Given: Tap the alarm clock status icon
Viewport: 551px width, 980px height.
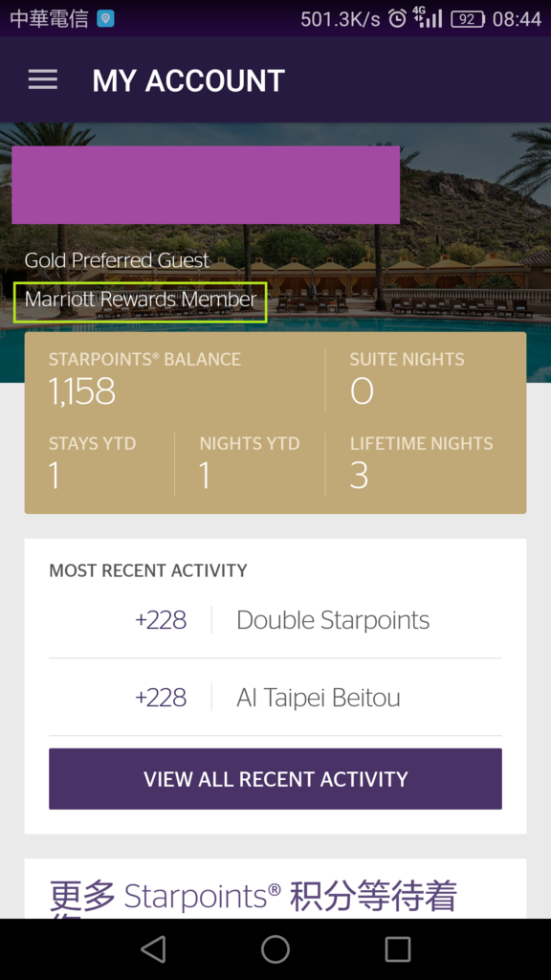Looking at the screenshot, I should pyautogui.click(x=397, y=18).
